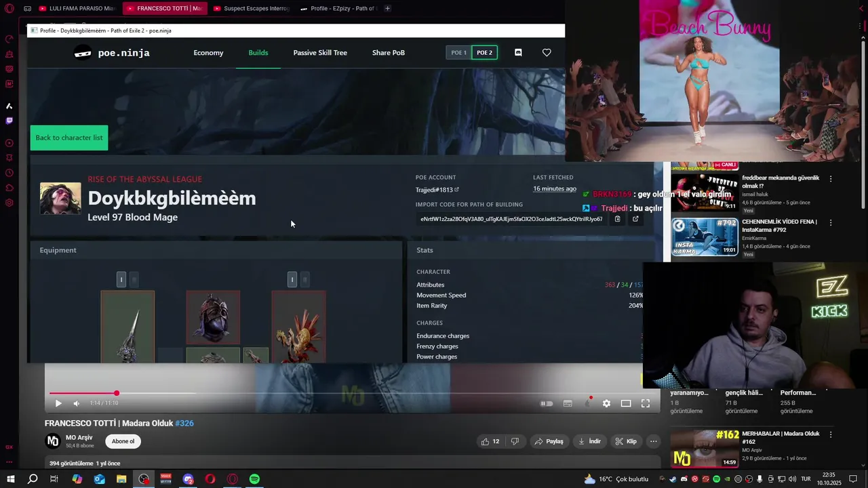Viewport: 868px width, 488px height.
Task: Open options for freddbear video
Action: pyautogui.click(x=831, y=179)
